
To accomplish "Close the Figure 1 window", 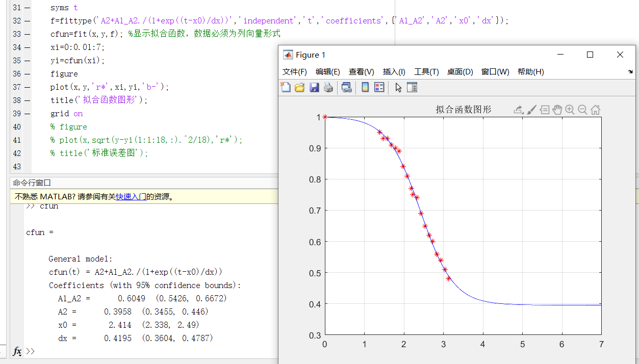I will pos(620,55).
